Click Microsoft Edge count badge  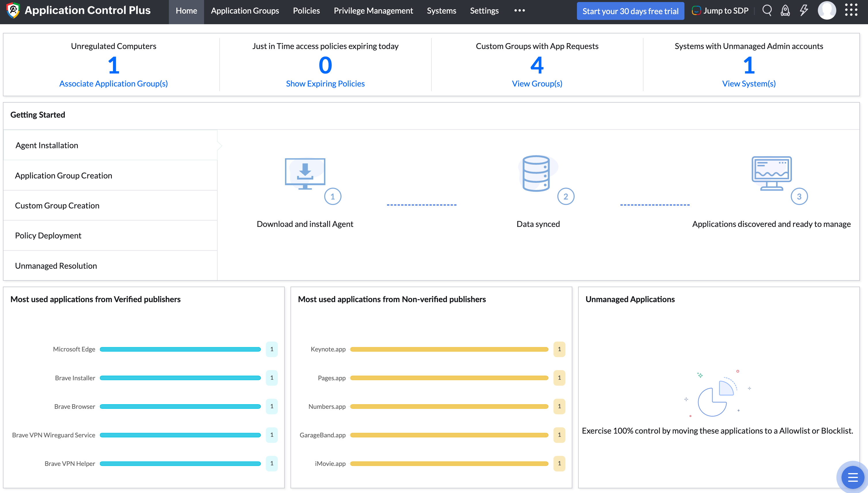tap(272, 349)
